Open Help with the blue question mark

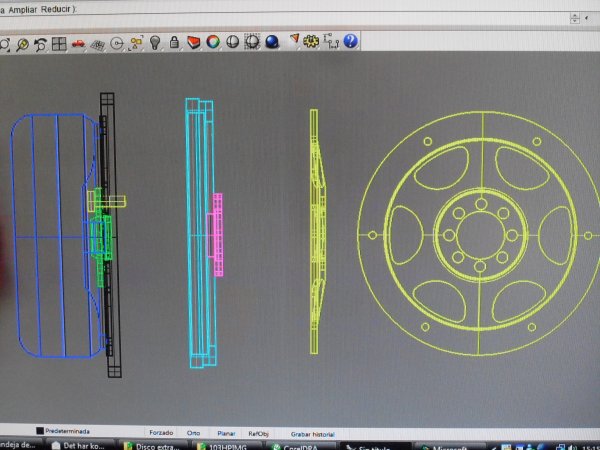[350, 41]
